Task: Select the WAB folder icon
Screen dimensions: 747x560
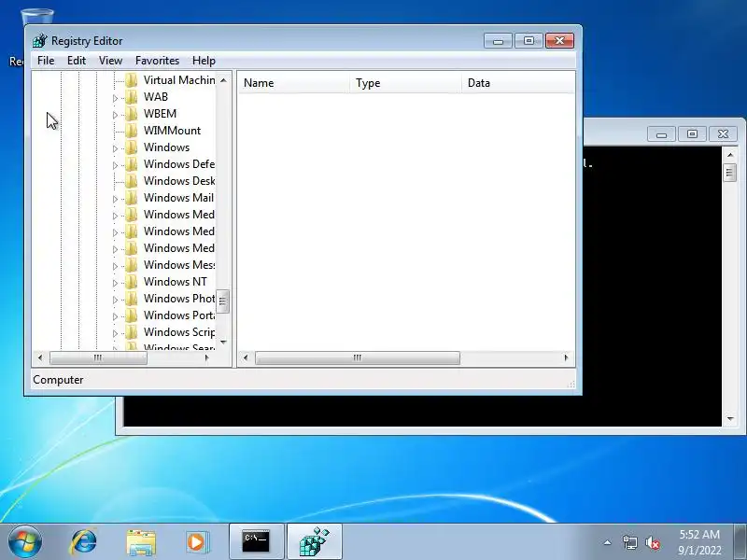Action: (132, 97)
